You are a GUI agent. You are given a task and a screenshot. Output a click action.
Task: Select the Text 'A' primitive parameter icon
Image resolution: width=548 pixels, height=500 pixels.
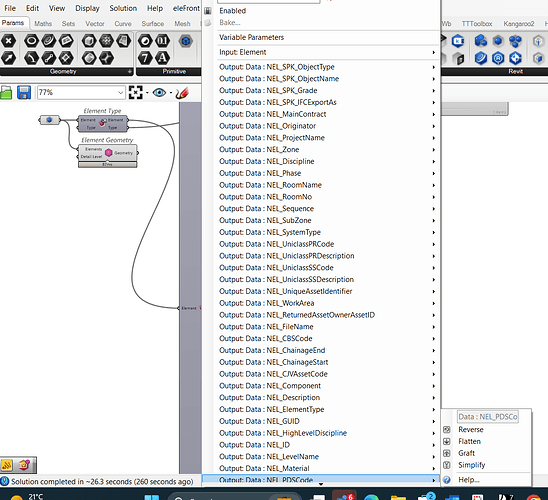point(162,58)
